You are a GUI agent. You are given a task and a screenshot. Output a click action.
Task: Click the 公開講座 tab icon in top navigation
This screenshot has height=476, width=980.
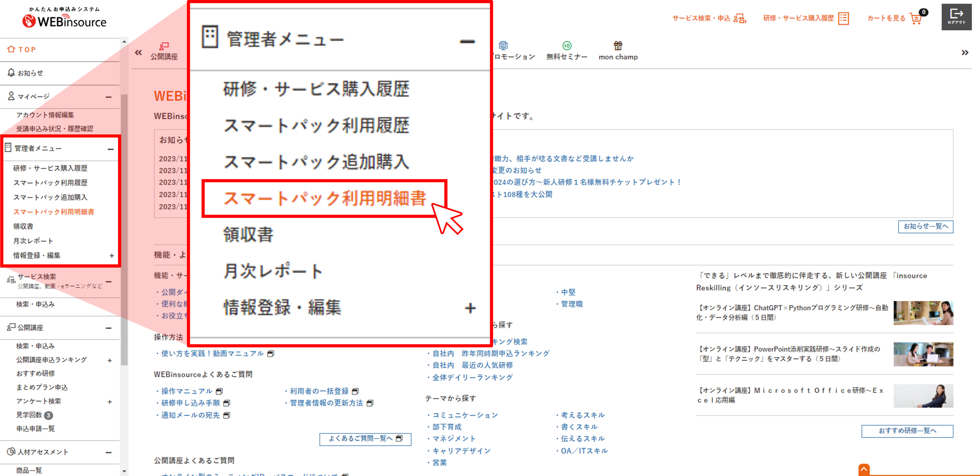click(164, 46)
